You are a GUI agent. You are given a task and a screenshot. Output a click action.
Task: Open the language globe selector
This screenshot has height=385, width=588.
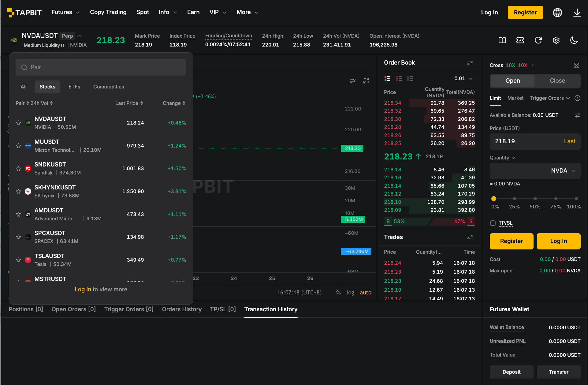557,13
